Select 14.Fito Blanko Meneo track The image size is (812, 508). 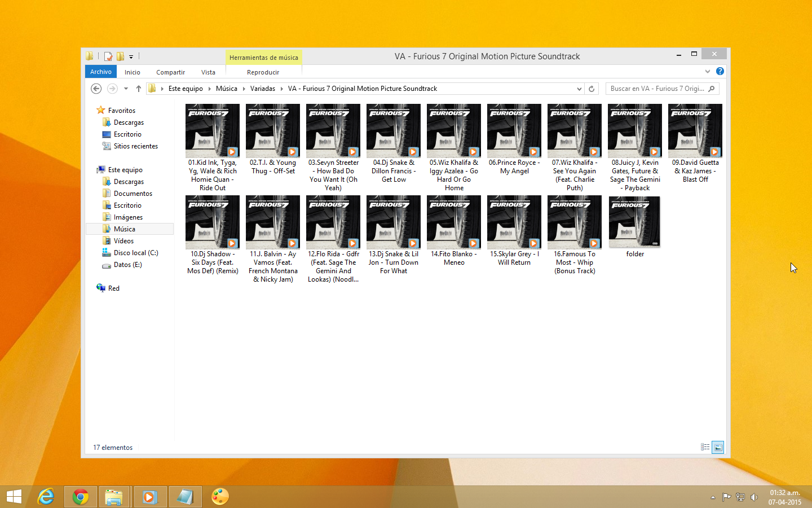(454, 231)
